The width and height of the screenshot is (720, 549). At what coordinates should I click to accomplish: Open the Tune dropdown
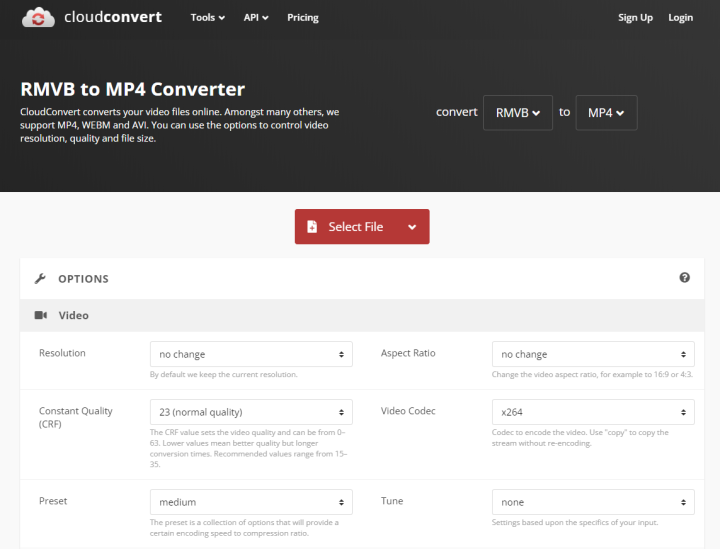593,502
